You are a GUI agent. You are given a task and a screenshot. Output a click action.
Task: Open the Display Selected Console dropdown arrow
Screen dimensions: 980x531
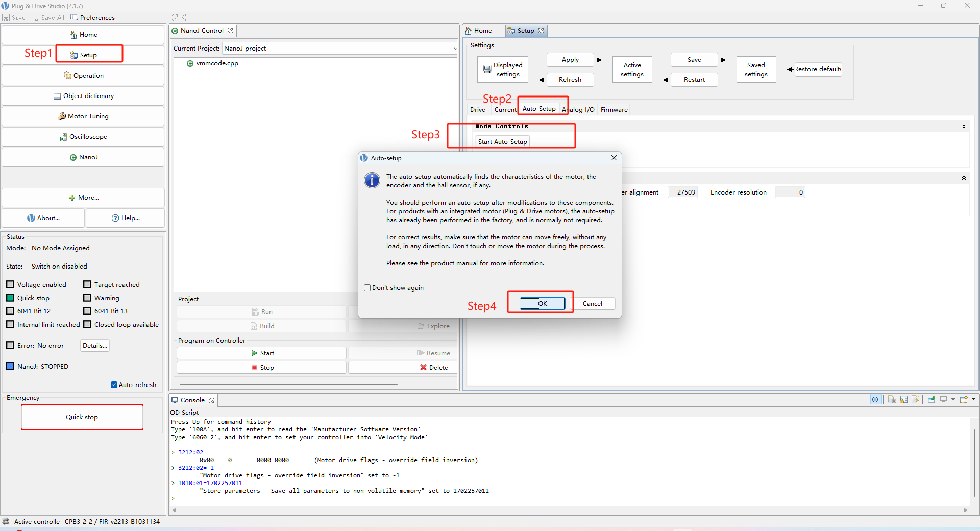(x=953, y=400)
